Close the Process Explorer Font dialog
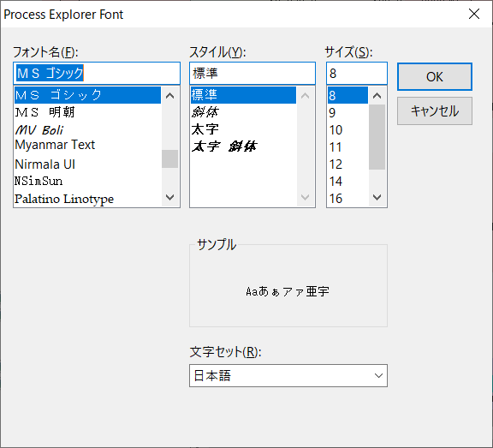This screenshot has height=448, width=493. [x=474, y=14]
